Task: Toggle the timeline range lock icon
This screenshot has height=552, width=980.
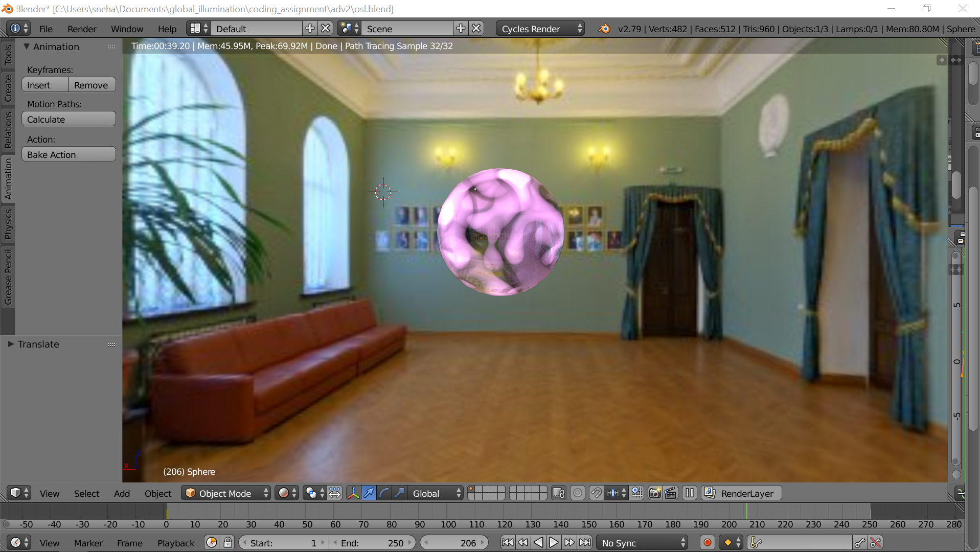Action: tap(228, 543)
